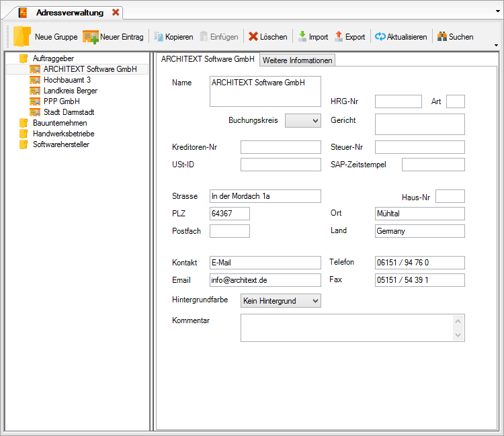Click the Neue Gruppe button label

tap(56, 37)
